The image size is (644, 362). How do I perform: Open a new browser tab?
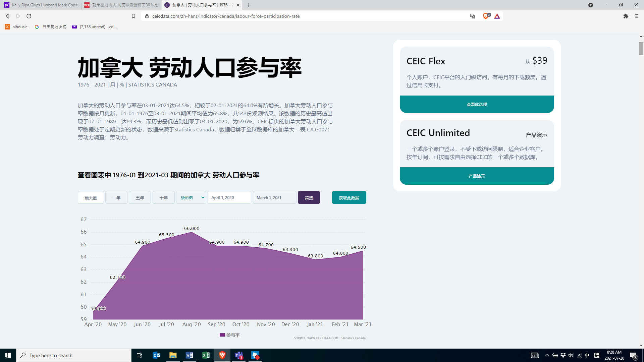[x=249, y=5]
